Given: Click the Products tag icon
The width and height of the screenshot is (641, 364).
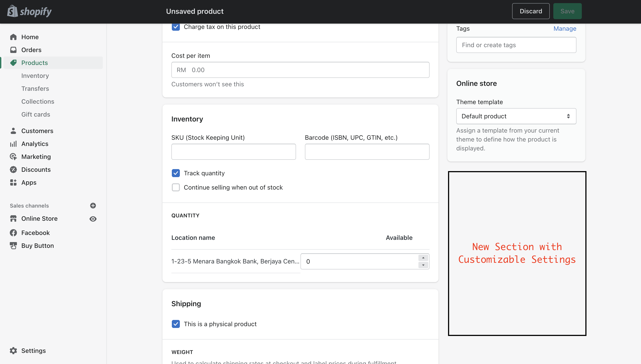Looking at the screenshot, I should pos(13,63).
